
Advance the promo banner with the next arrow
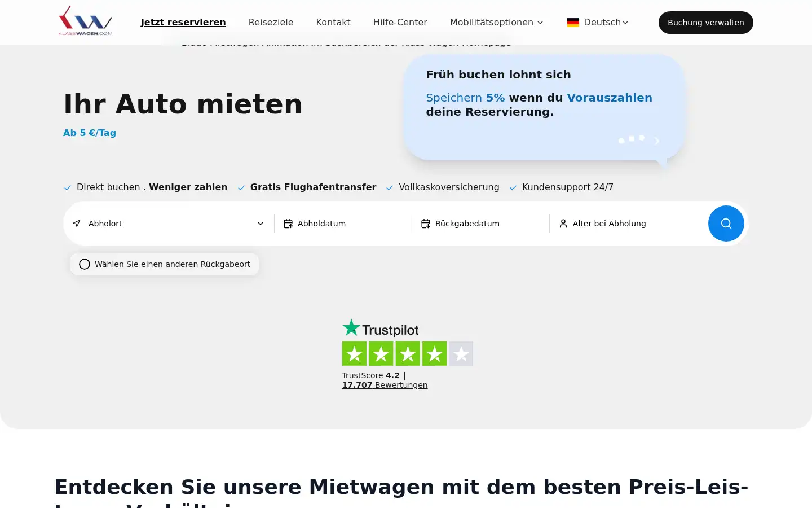point(656,141)
